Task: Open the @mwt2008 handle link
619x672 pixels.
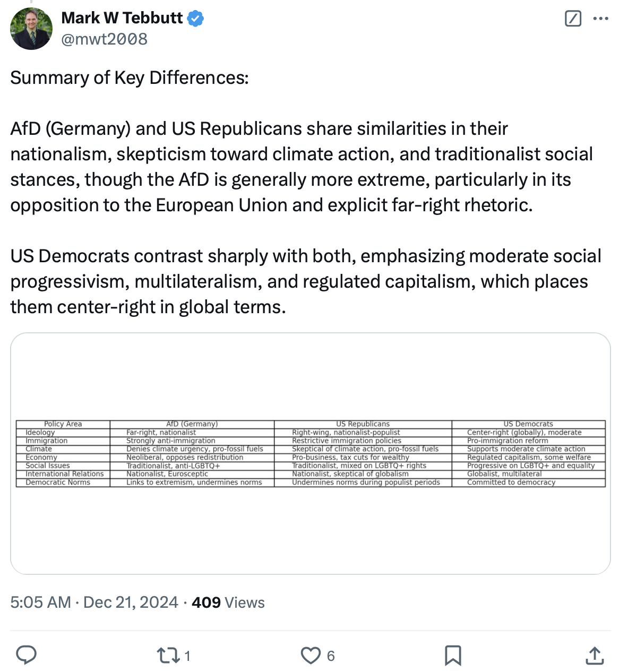Action: pos(105,39)
